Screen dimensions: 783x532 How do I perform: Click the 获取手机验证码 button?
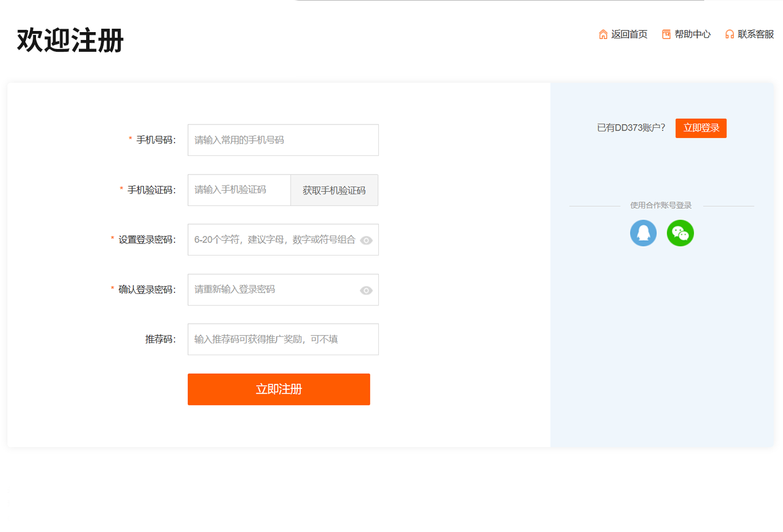[334, 190]
